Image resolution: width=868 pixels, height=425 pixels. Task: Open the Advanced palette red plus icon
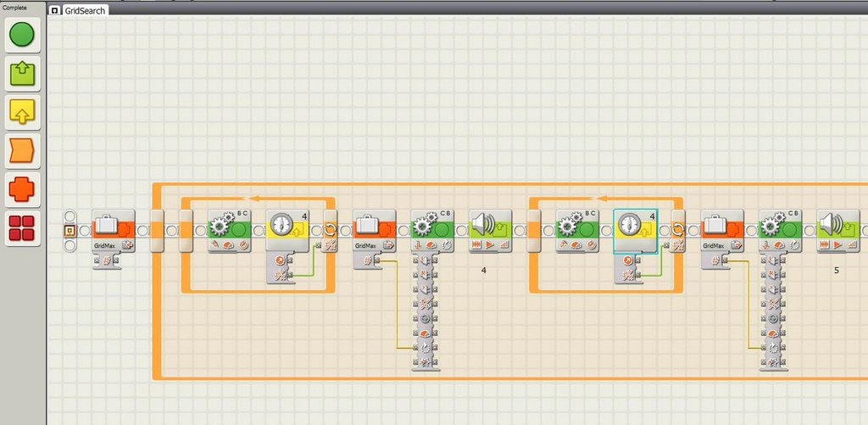click(21, 189)
